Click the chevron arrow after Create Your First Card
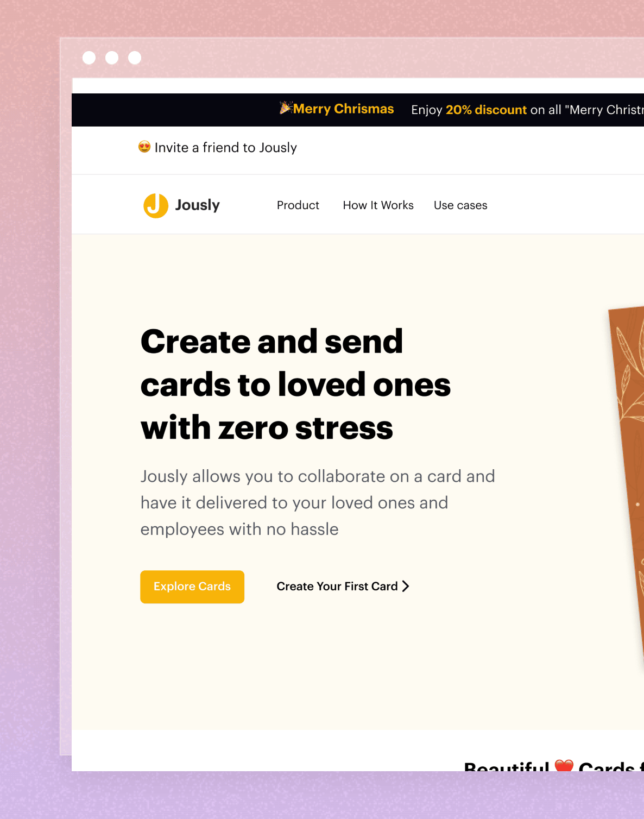Image resolution: width=644 pixels, height=819 pixels. tap(406, 586)
